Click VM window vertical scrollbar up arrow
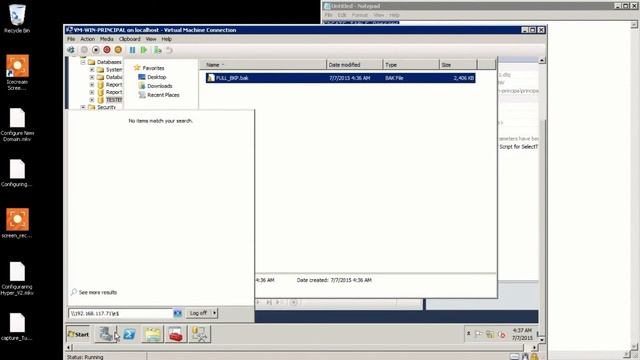The height and width of the screenshot is (360, 640). click(x=542, y=60)
